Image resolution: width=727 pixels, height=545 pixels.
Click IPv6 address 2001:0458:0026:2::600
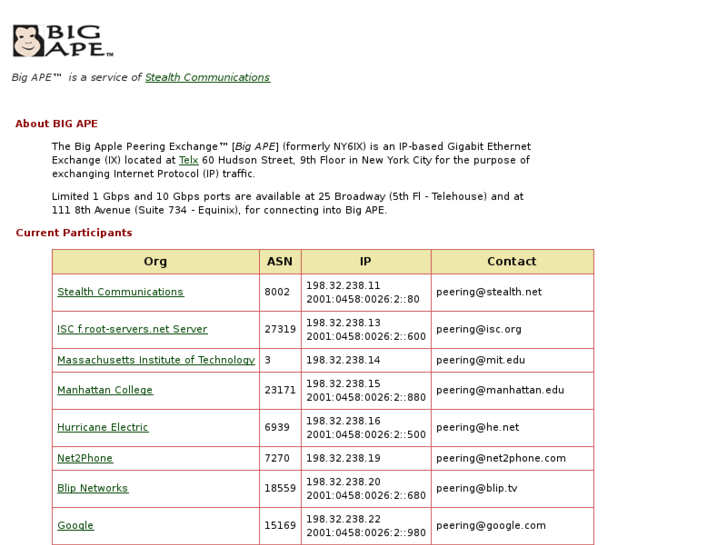coord(366,336)
